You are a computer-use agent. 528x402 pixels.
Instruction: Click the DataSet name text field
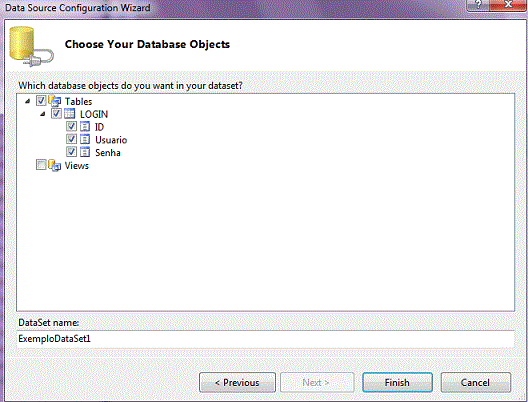point(265,339)
